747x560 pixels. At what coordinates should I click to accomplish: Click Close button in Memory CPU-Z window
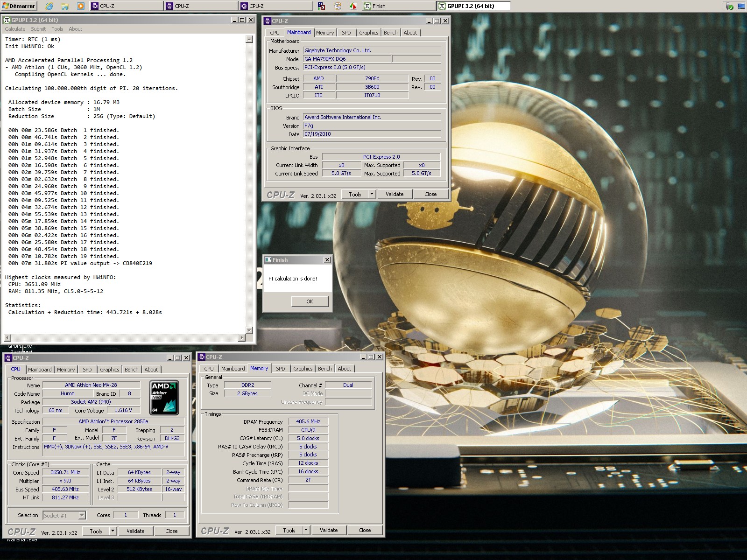coord(365,530)
